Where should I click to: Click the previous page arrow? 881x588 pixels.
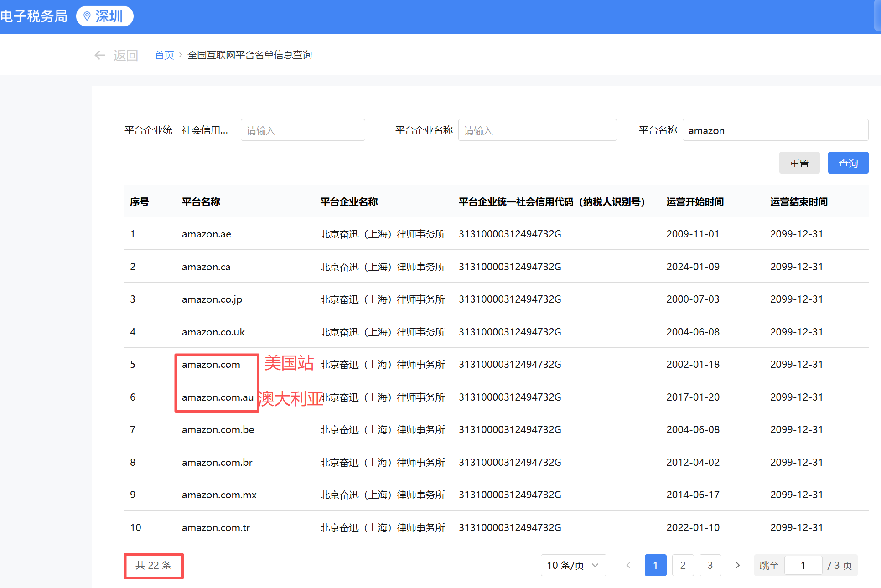(x=628, y=565)
